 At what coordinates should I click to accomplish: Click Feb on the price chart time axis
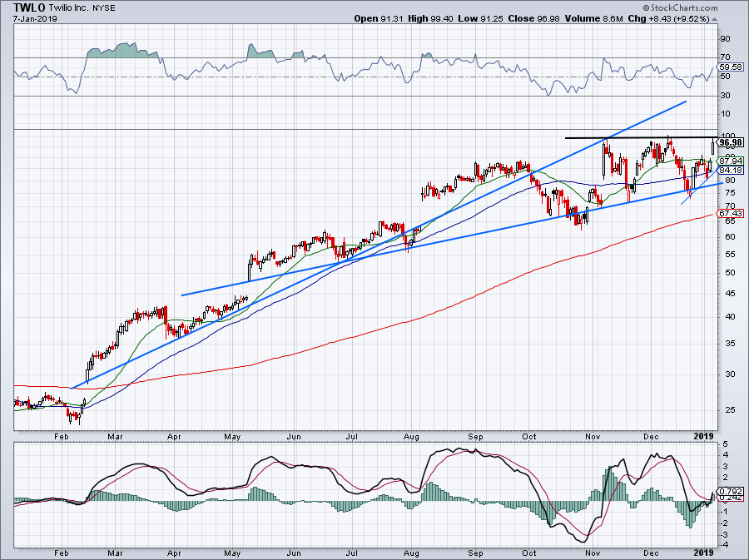62,436
